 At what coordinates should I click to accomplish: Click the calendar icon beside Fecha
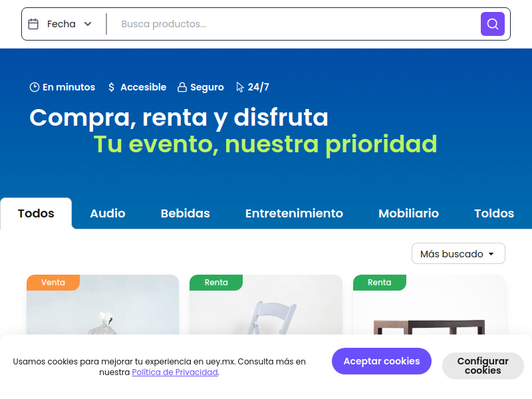click(33, 24)
